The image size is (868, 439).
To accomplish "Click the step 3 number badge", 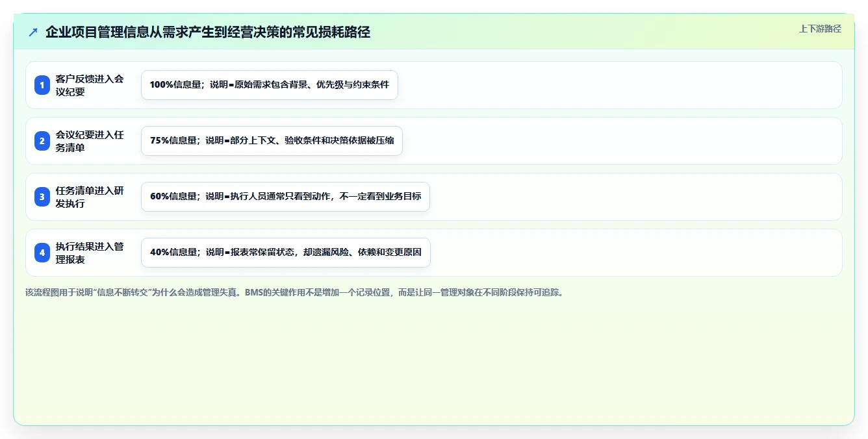I will point(42,197).
